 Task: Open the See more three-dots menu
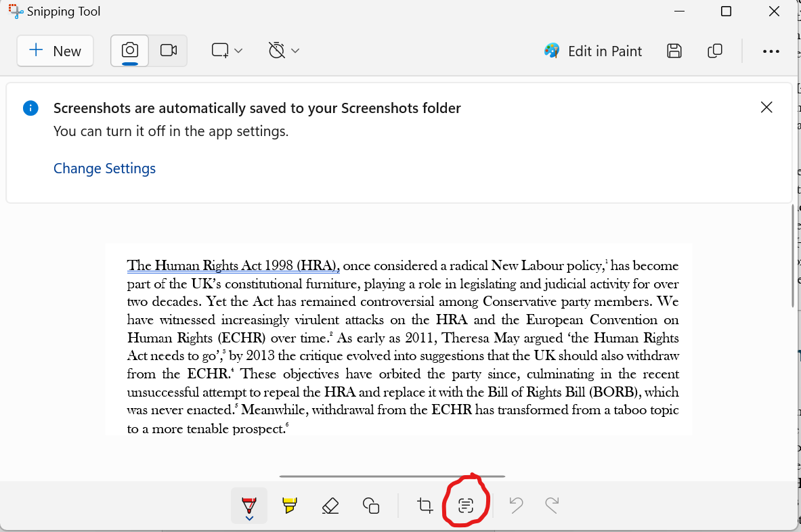(771, 51)
